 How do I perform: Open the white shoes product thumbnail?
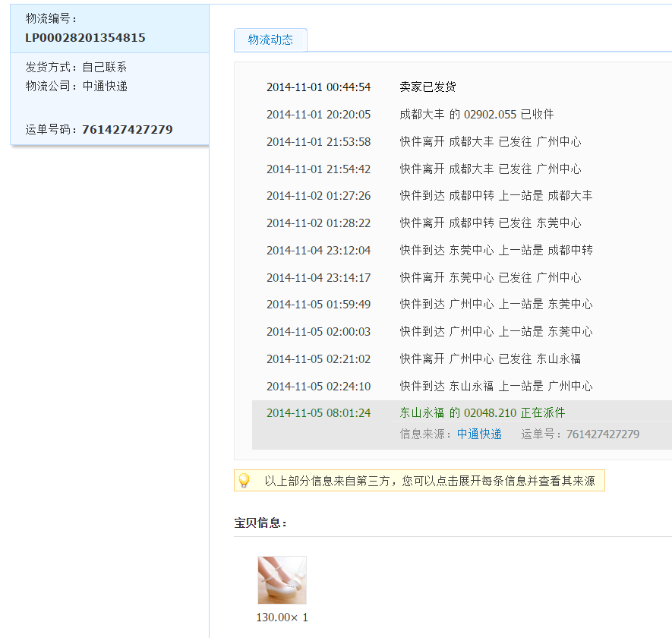tap(282, 580)
